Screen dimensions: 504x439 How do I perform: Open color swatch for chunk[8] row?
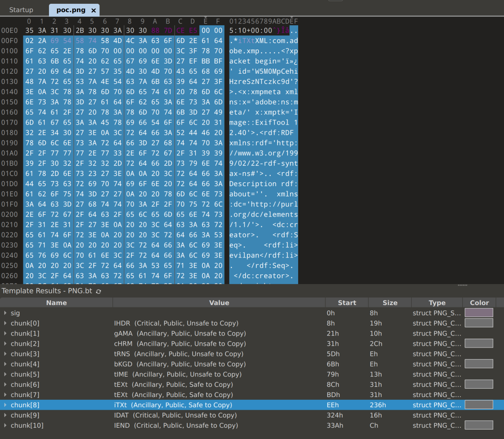(x=479, y=405)
